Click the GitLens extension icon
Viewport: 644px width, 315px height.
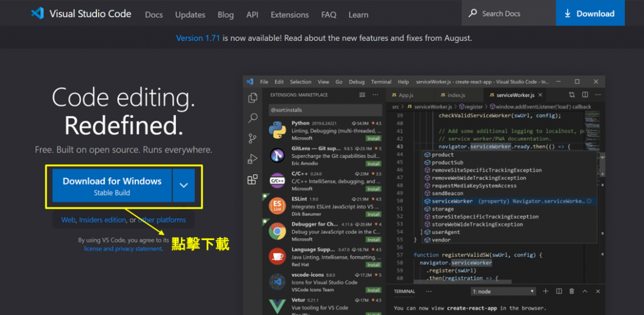(x=277, y=156)
